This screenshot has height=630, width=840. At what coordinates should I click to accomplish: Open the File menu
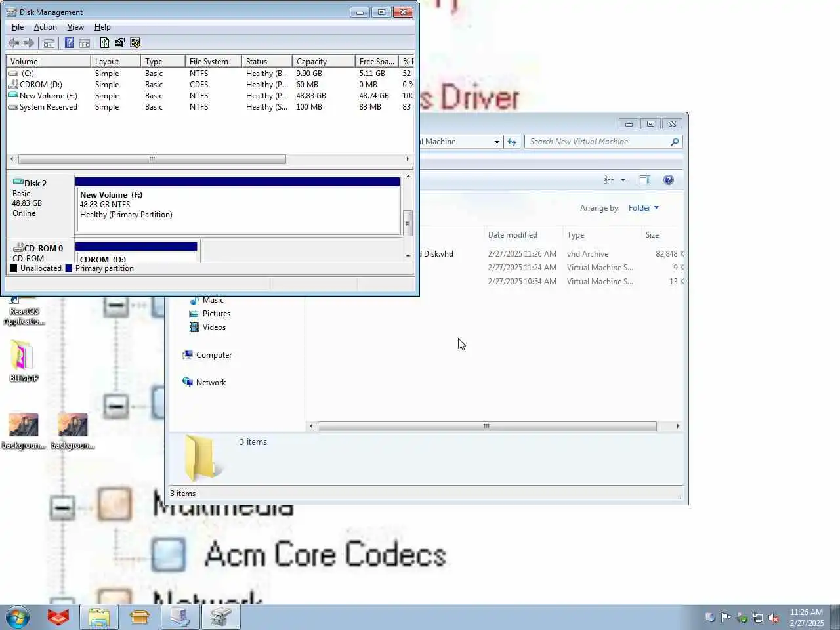[x=18, y=27]
